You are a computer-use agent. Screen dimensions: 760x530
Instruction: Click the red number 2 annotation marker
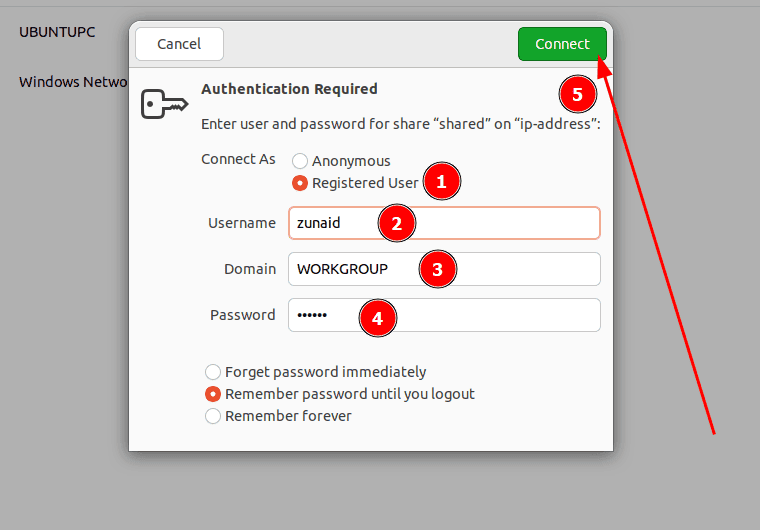pyautogui.click(x=397, y=223)
